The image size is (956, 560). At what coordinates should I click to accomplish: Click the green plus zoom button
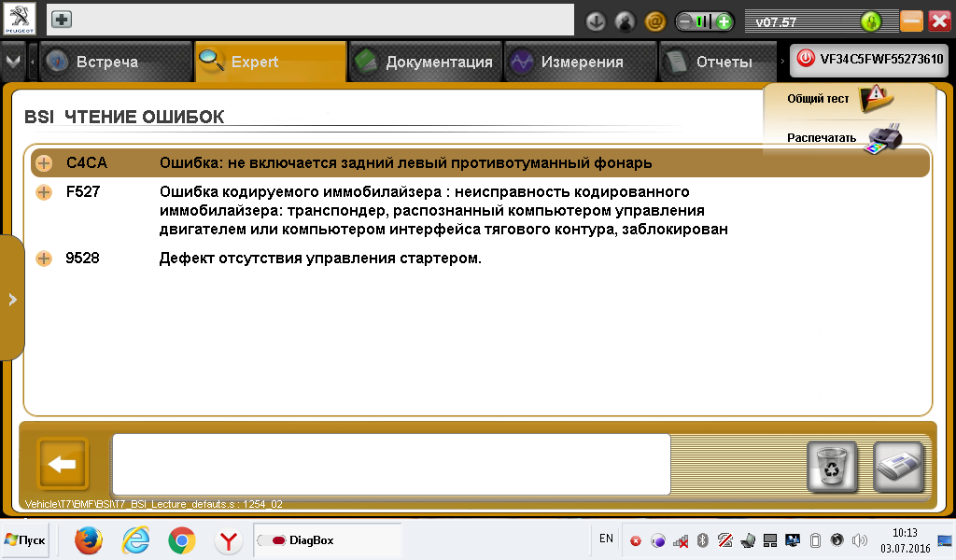pos(724,22)
